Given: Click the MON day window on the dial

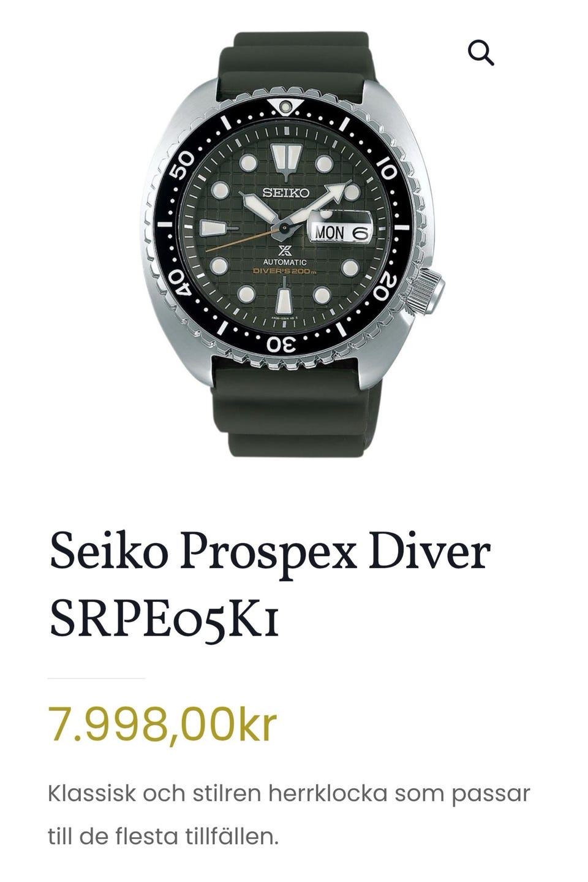Looking at the screenshot, I should pyautogui.click(x=331, y=233).
